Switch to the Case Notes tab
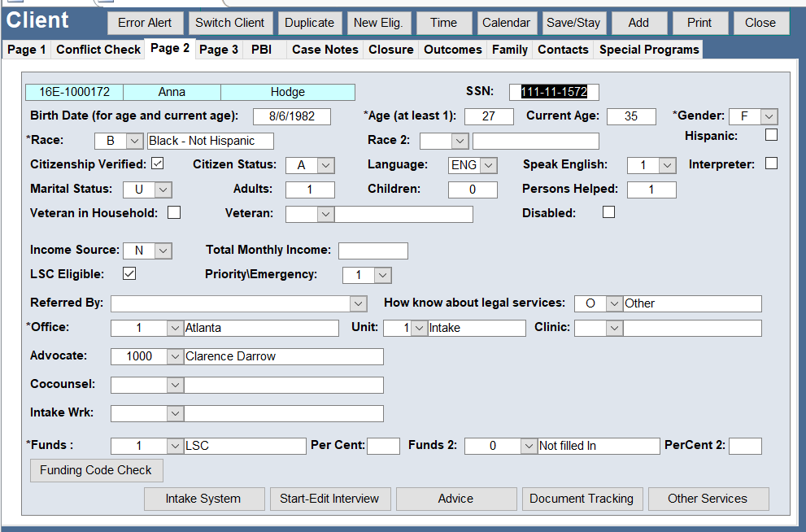This screenshot has height=532, width=806. (x=325, y=50)
